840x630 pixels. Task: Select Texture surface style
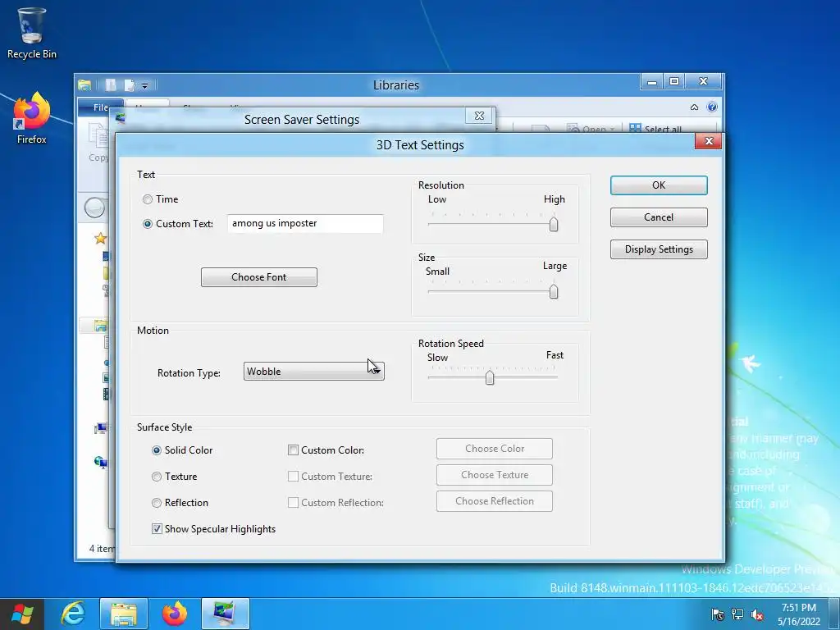pos(157,477)
